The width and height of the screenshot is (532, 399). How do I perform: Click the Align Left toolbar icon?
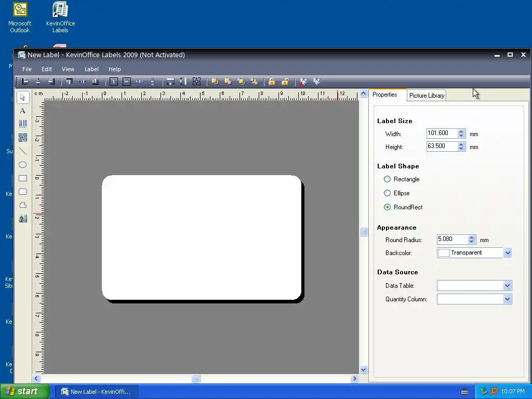pos(25,82)
